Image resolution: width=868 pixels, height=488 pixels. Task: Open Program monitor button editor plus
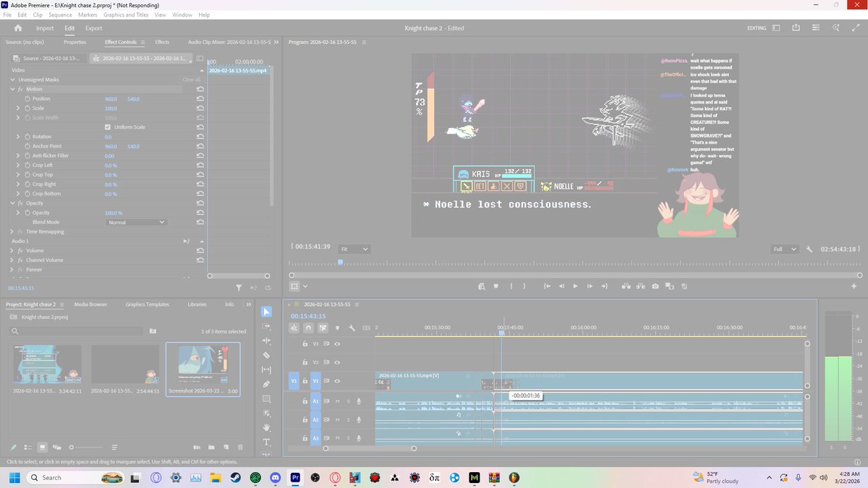click(852, 286)
